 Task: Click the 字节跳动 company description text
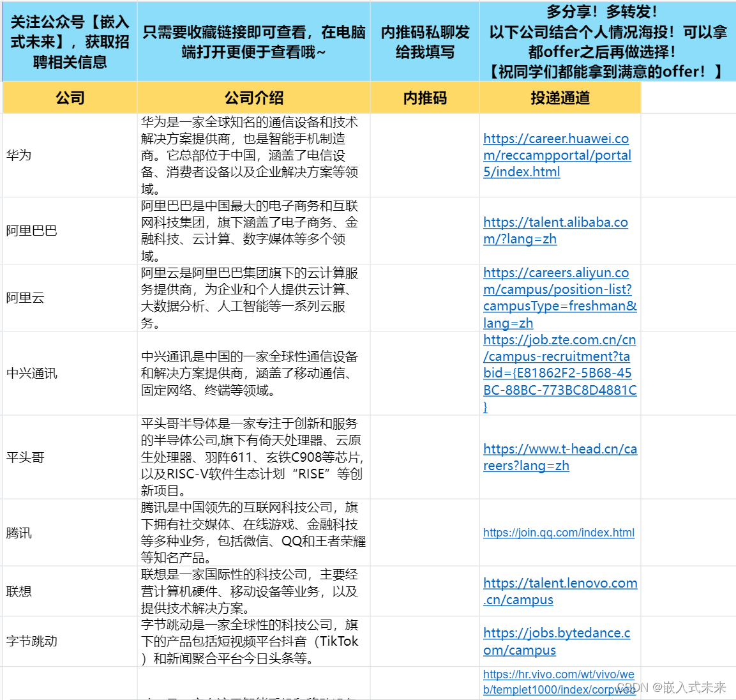tap(250, 641)
